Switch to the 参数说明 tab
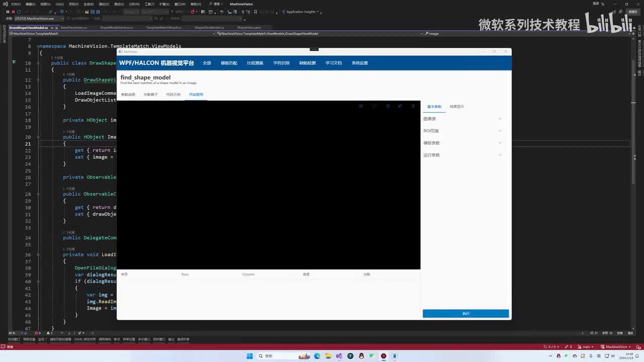The height and width of the screenshot is (362, 644). click(x=128, y=95)
